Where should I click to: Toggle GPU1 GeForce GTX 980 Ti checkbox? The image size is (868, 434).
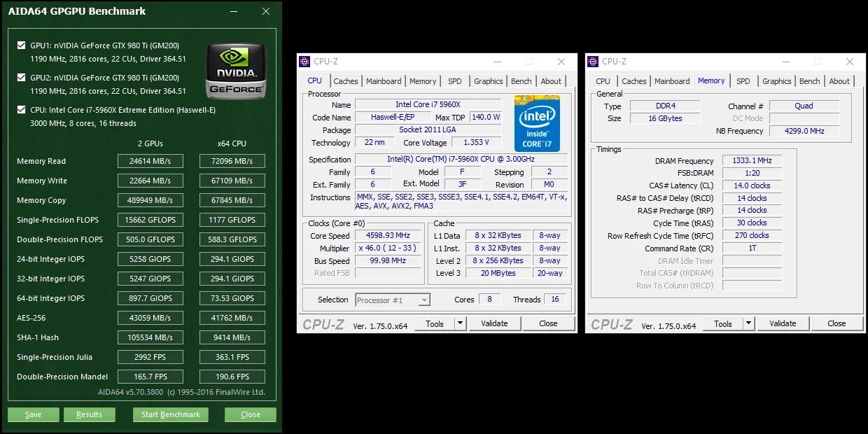[22, 45]
